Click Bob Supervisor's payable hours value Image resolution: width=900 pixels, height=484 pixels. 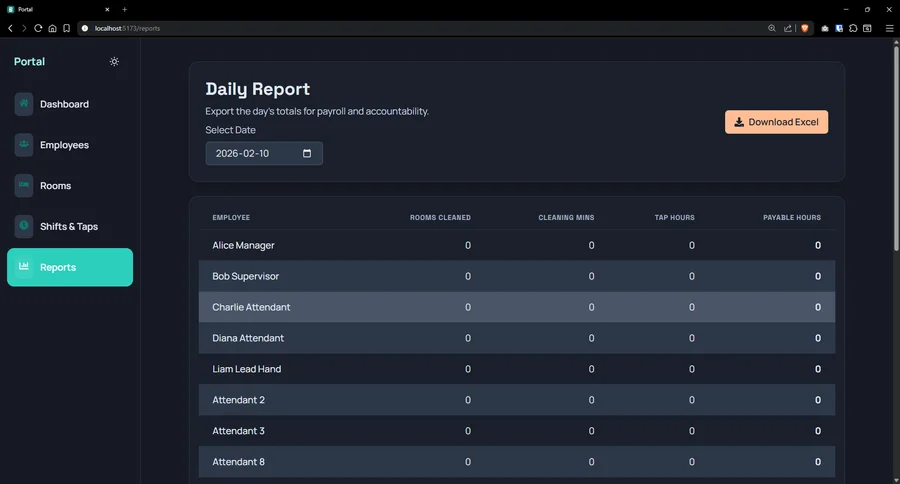(818, 276)
